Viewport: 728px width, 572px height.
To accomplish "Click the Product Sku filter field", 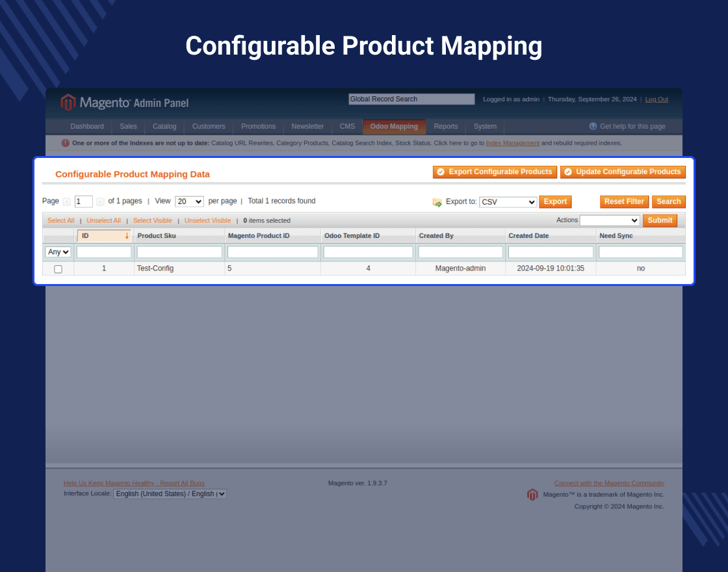I will tap(179, 252).
